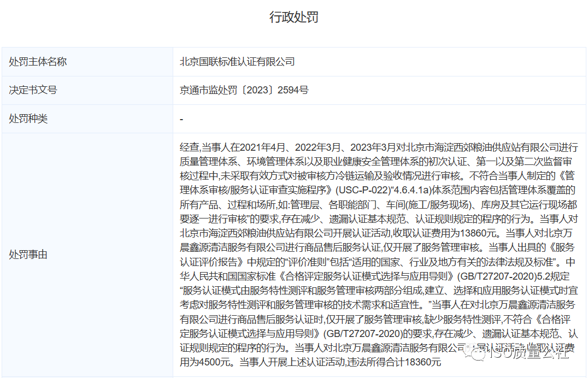Click the dash in the 处罚种类 value cell
Screen dimensions: 588x378
pos(181,119)
